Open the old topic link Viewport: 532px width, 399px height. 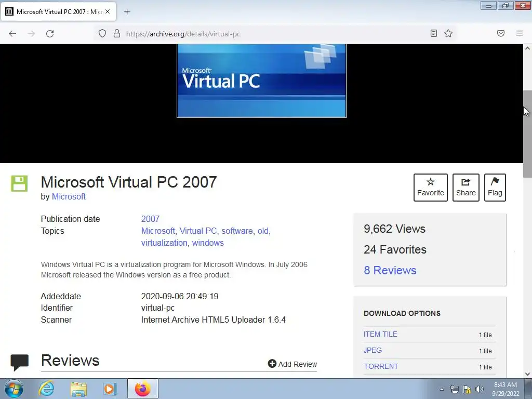point(263,231)
